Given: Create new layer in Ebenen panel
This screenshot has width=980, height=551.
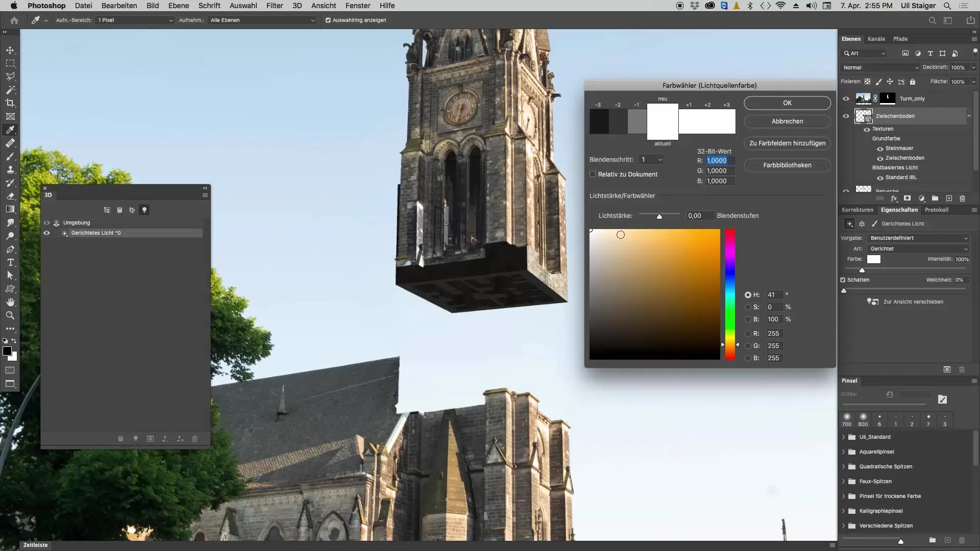Looking at the screenshot, I should tap(949, 198).
